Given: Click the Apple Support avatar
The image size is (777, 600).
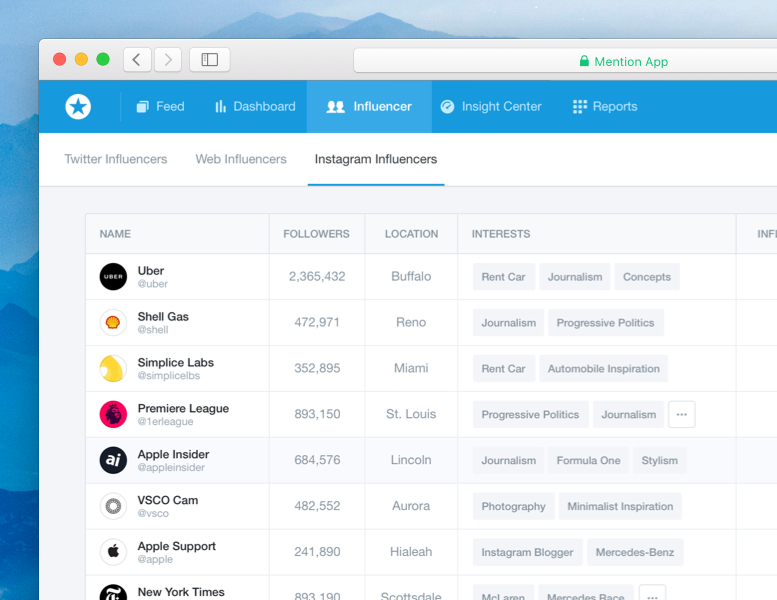Looking at the screenshot, I should 113,552.
